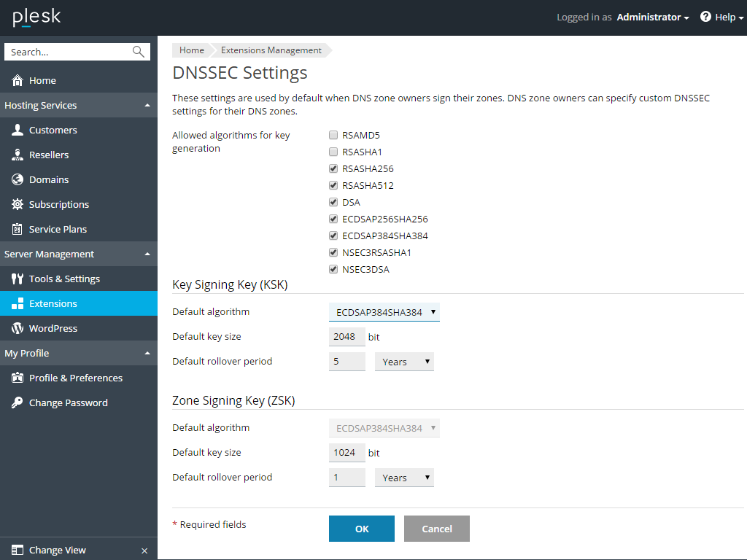Open Resellers in sidebar
Screen dimensions: 747x560
pos(49,155)
